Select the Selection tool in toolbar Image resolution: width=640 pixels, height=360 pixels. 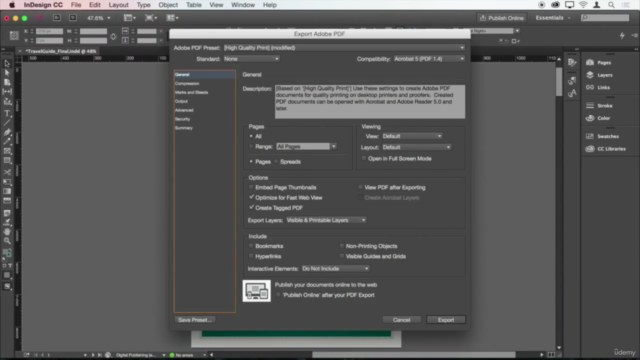tap(7, 63)
